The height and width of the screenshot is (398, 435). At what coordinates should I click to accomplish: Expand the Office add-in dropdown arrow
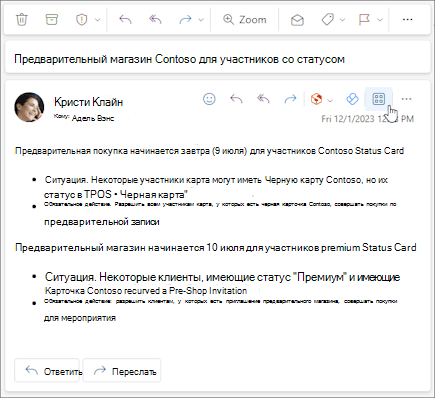coord(330,100)
